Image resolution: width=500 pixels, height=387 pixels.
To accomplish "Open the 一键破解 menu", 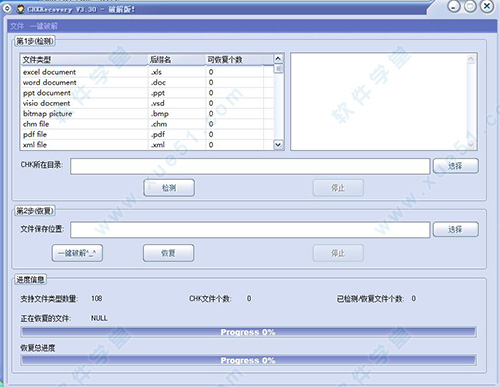I will [x=43, y=26].
